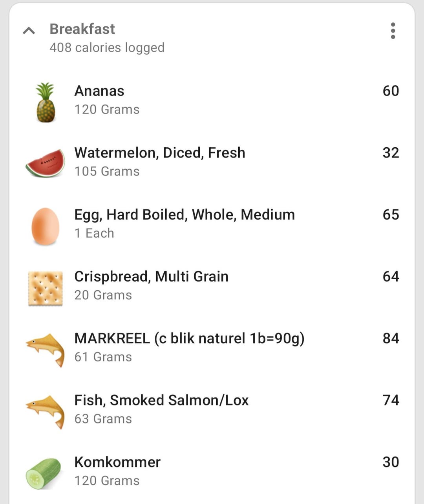Tap the 120 Grams serving under Ananas
Viewport: 424px width, 504px height.
[107, 109]
